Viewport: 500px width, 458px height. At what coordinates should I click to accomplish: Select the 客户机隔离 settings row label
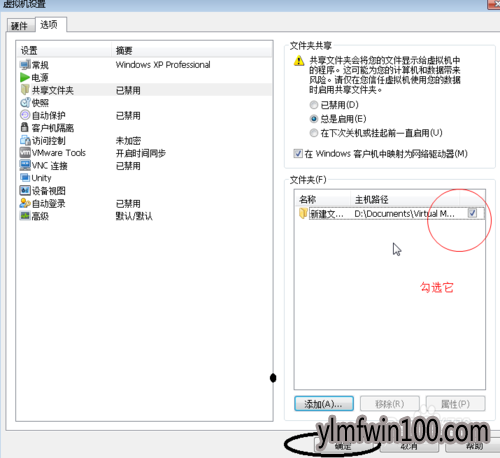(x=53, y=128)
